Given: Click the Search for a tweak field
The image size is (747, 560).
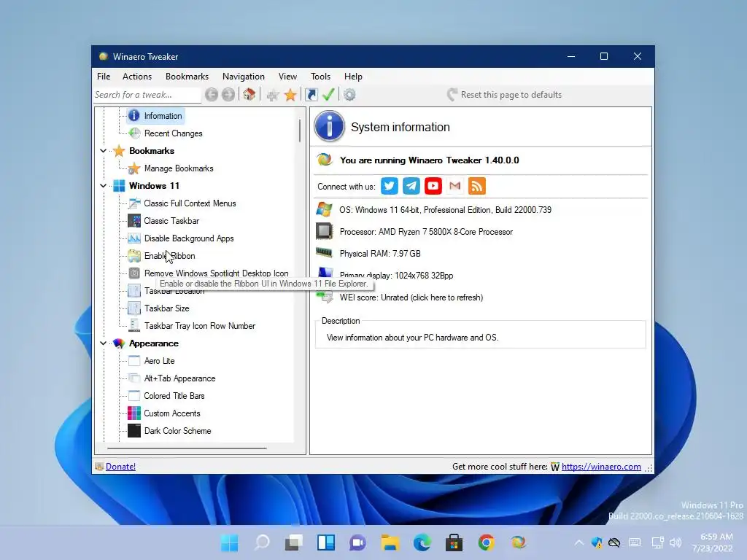Looking at the screenshot, I should point(147,95).
